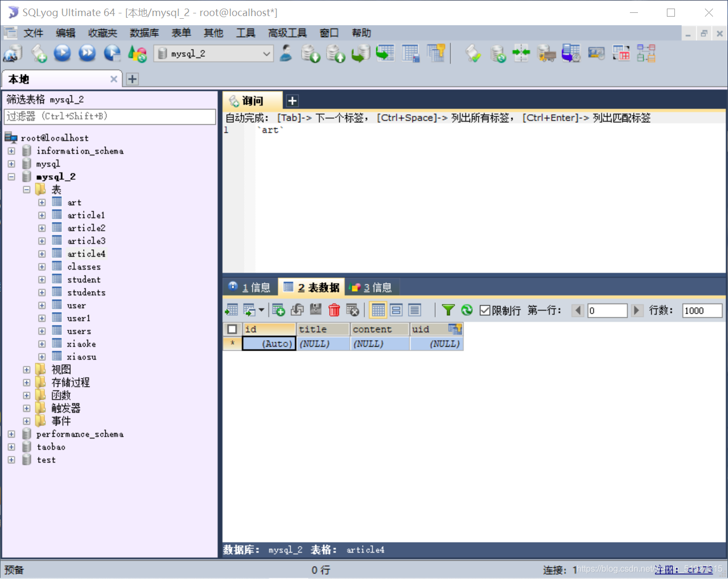This screenshot has width=728, height=579.
Task: Switch to grid view mode icon
Action: pyautogui.click(x=378, y=310)
